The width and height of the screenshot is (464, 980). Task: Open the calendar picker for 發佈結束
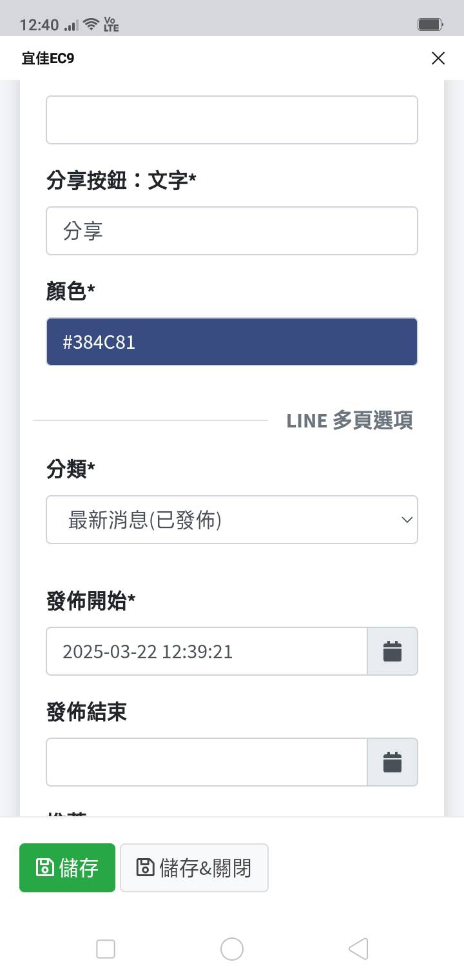click(393, 762)
